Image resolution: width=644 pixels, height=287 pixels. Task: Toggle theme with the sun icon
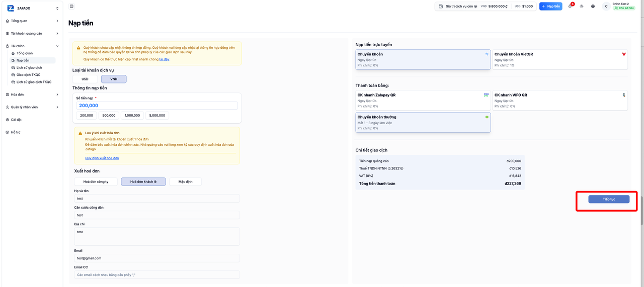pyautogui.click(x=582, y=7)
